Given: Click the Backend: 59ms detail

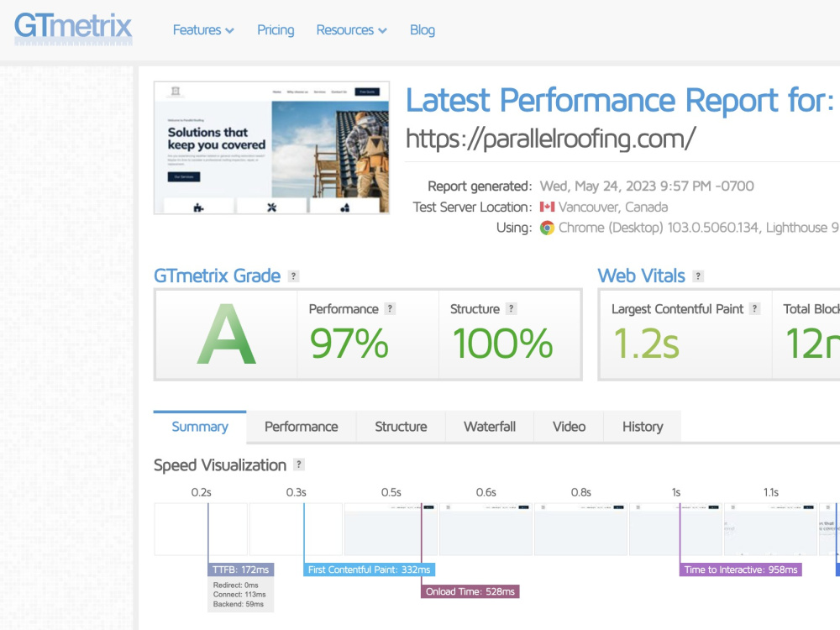Looking at the screenshot, I should 239,604.
